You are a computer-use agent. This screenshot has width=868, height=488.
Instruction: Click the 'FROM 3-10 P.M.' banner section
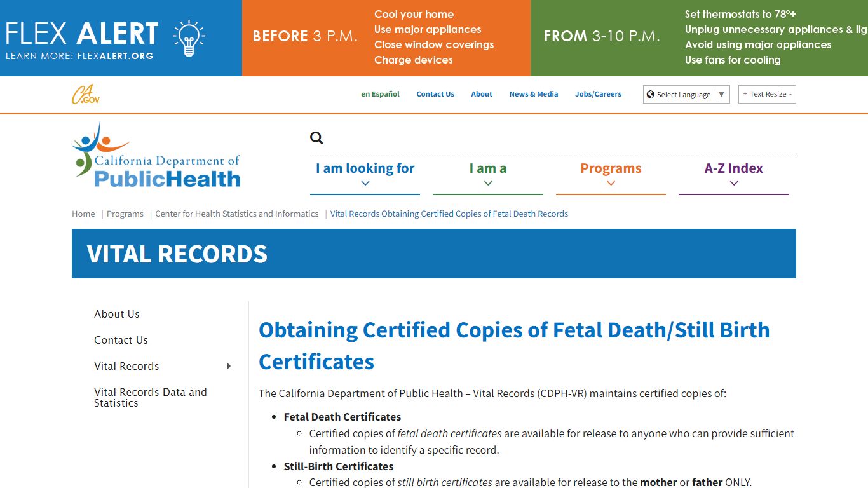pos(699,38)
